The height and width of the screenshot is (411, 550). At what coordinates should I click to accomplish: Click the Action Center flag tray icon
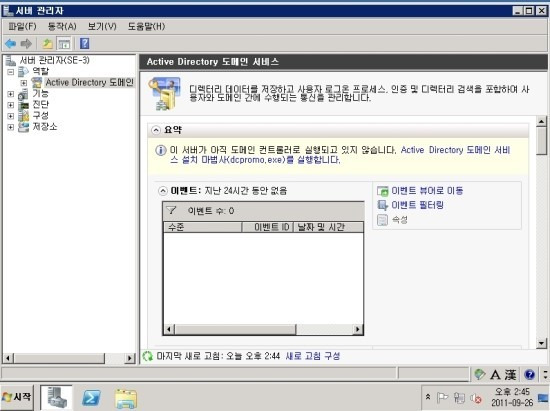coord(442,398)
